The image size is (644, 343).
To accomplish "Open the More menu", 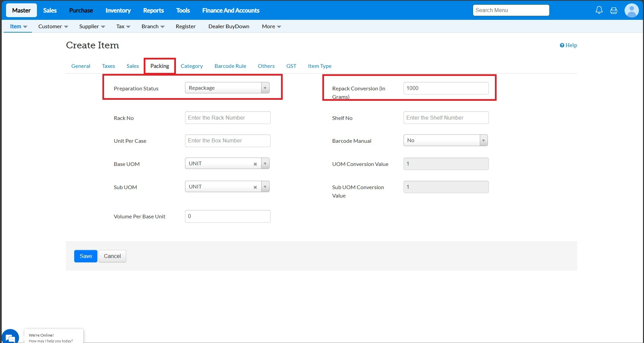I will click(271, 27).
